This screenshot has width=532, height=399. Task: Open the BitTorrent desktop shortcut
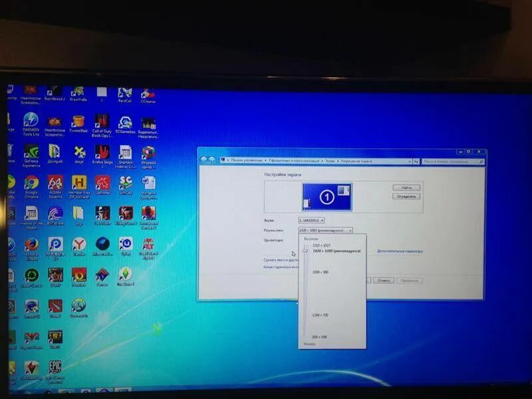tap(55, 215)
